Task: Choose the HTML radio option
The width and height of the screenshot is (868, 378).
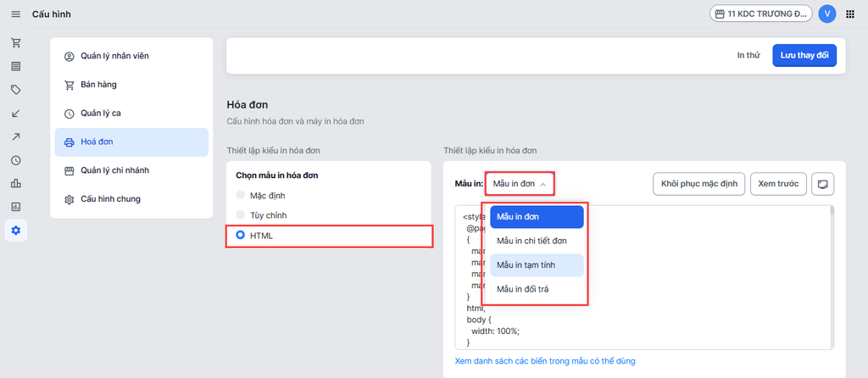Action: [241, 235]
